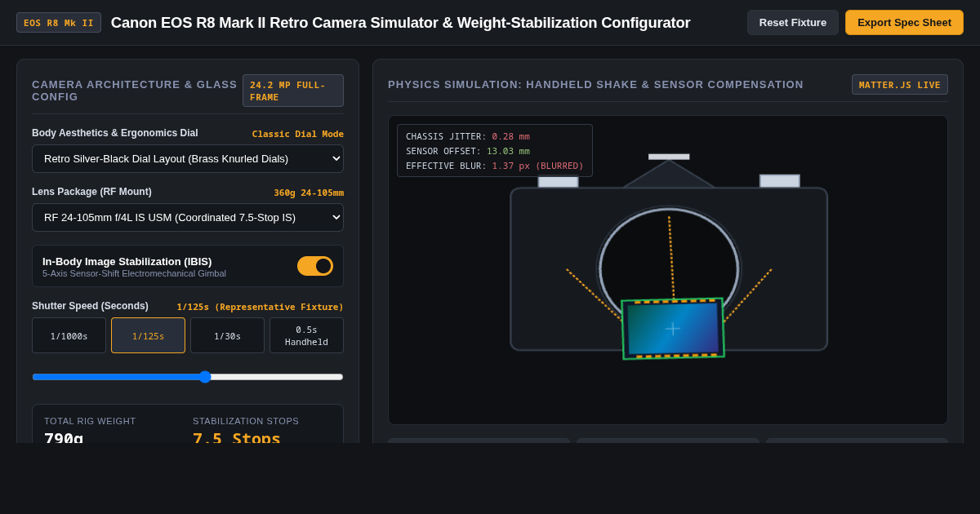The image size is (980, 514).
Task: Click the 24.2 MP Full-Frame badge
Action: point(293,91)
